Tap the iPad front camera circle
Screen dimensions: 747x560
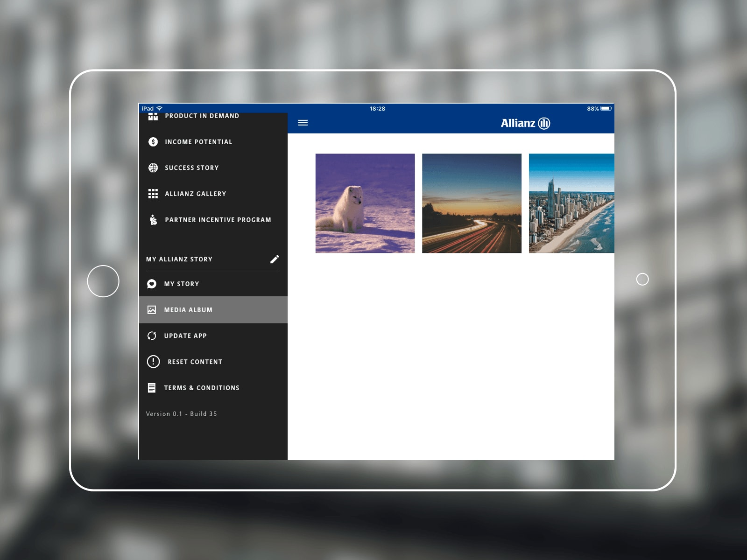[642, 279]
